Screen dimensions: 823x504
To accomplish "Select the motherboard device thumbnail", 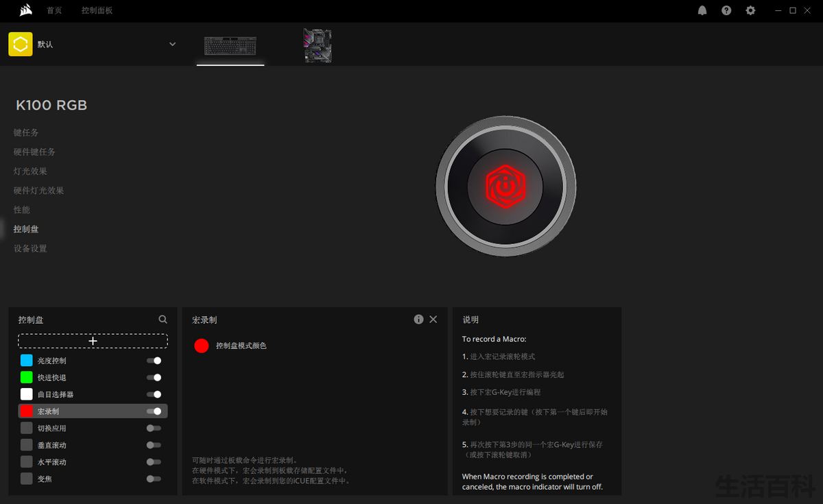I will coord(318,46).
